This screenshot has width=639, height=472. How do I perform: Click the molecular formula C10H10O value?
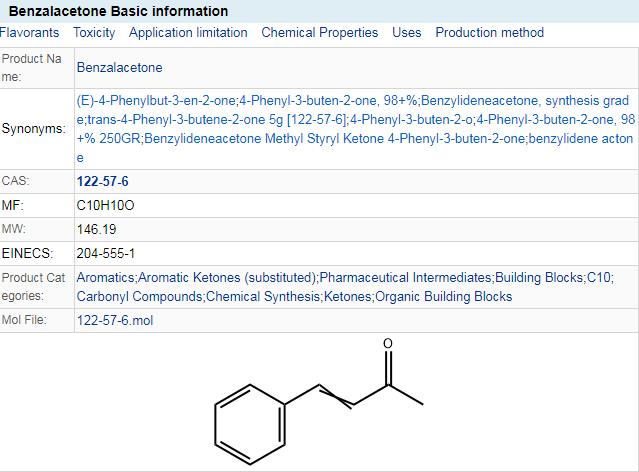click(106, 205)
